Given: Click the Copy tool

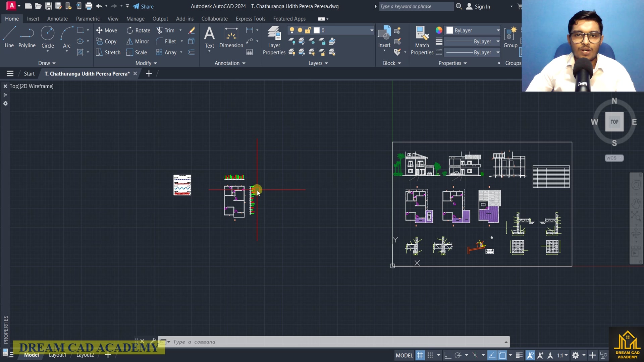Looking at the screenshot, I should coord(106,42).
